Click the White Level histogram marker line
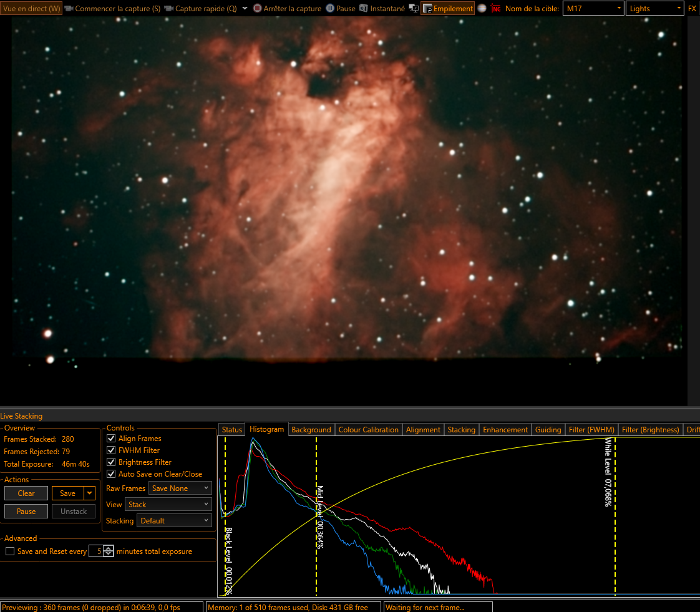 615,516
